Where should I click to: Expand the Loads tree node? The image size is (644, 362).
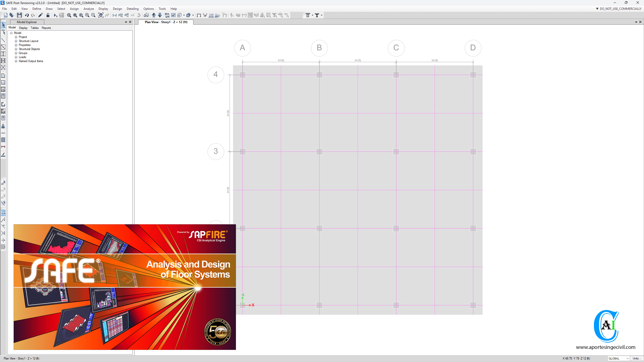pos(16,57)
